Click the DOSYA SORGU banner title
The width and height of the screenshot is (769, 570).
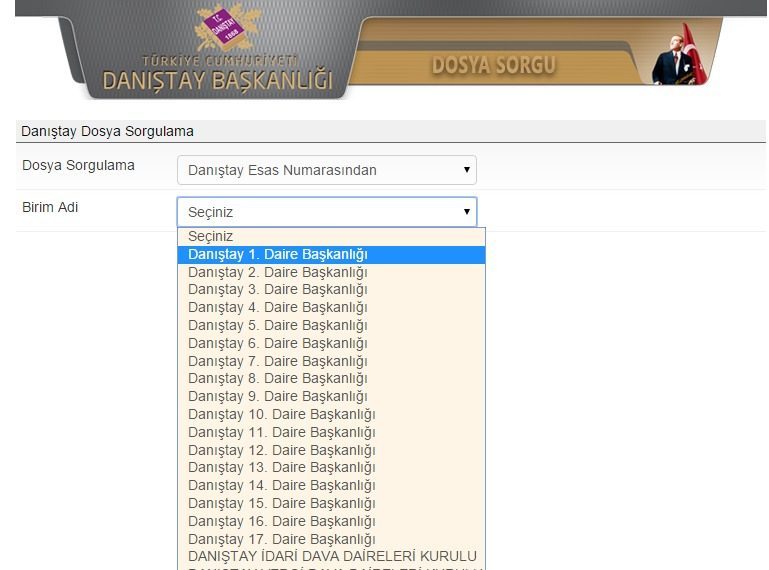[x=493, y=66]
